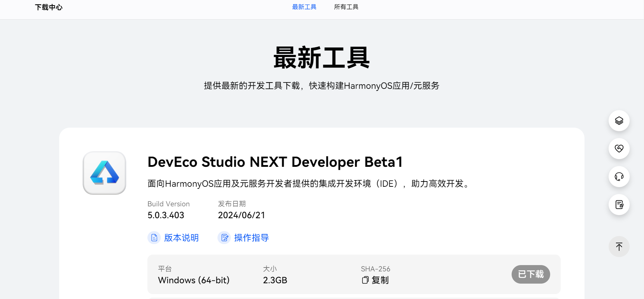
Task: Click the SHA-256 label
Action: pos(375,269)
